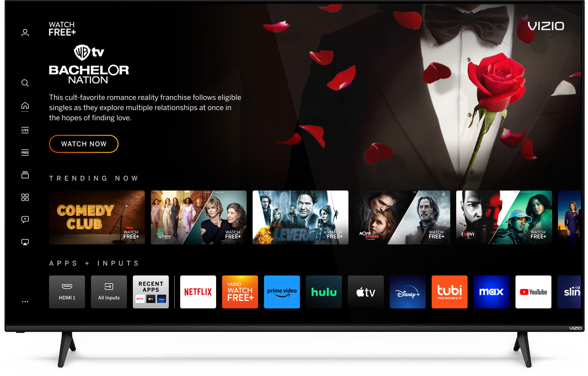The height and width of the screenshot is (376, 588).
Task: Click the Apple TV app icon
Action: click(366, 292)
